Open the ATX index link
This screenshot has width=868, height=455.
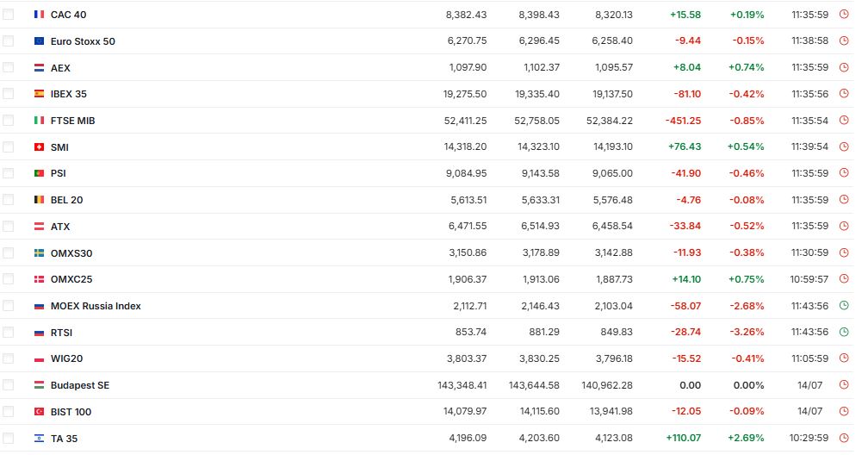click(x=59, y=227)
